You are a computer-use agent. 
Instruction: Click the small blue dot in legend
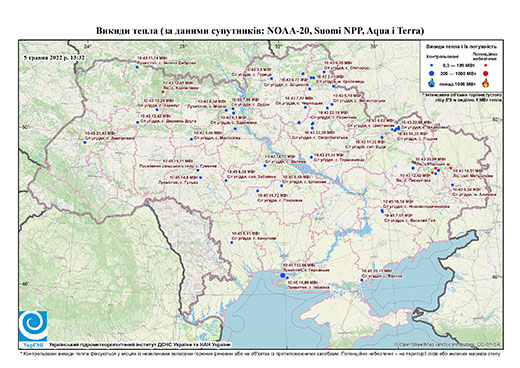pyautogui.click(x=432, y=65)
